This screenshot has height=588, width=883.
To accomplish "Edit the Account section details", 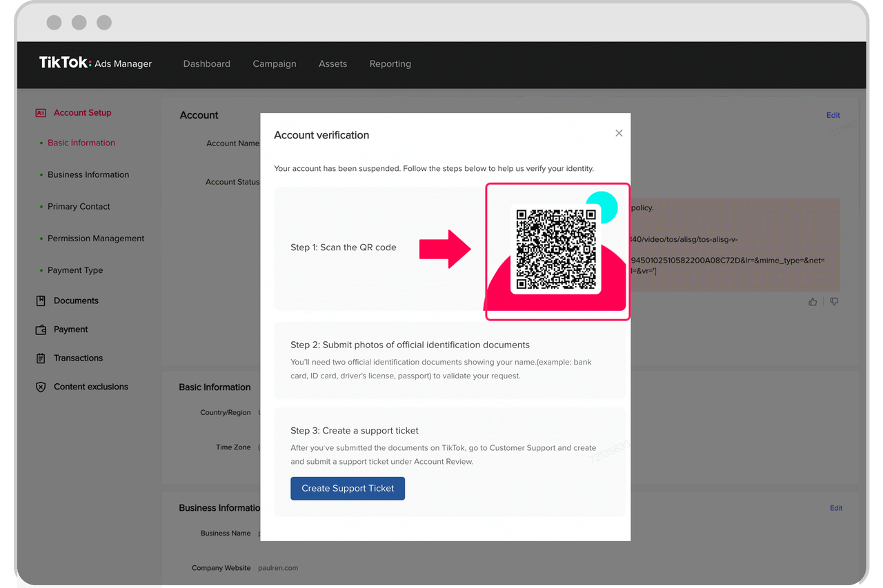I will 833,115.
